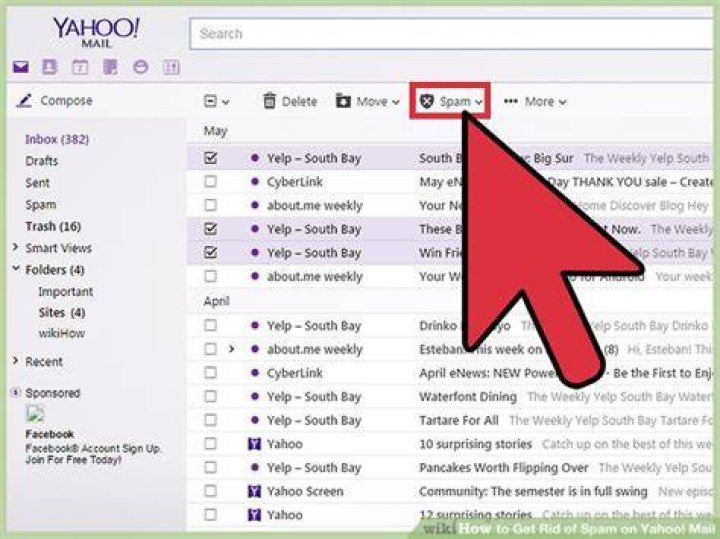Uncheck the Yelp Big Sur email checkbox
Screen dimensions: 720x539
[210, 158]
